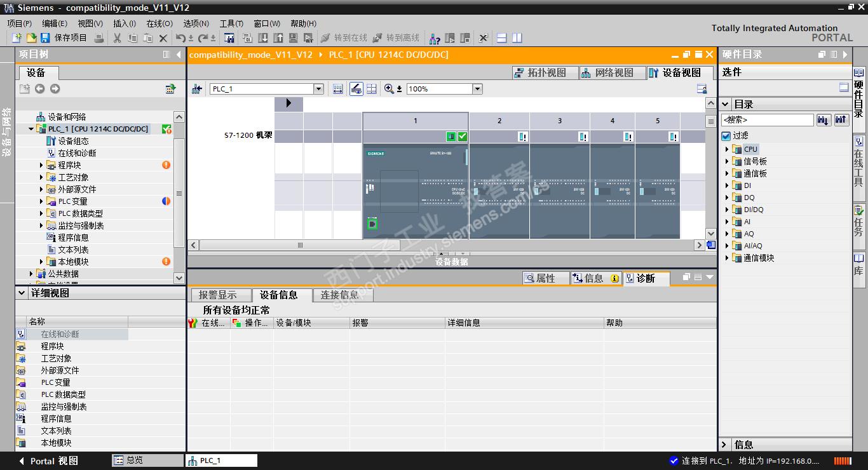Switch to 网络视图 network view tab
868x470 pixels.
pos(612,72)
